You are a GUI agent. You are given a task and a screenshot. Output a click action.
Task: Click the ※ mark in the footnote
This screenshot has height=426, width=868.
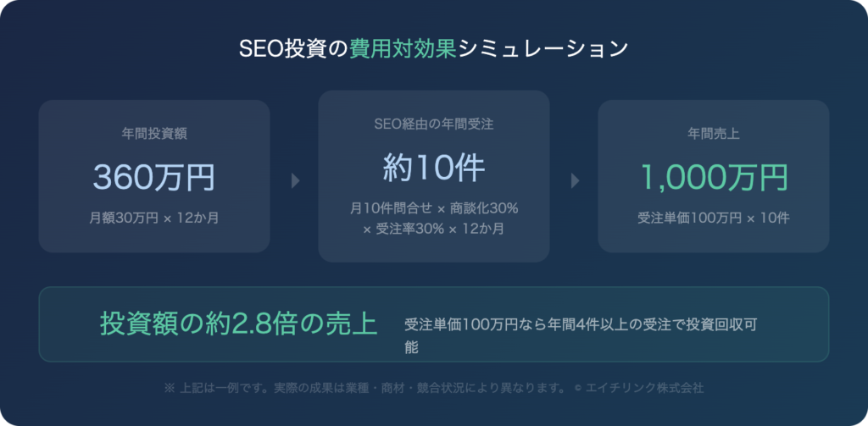pyautogui.click(x=169, y=389)
